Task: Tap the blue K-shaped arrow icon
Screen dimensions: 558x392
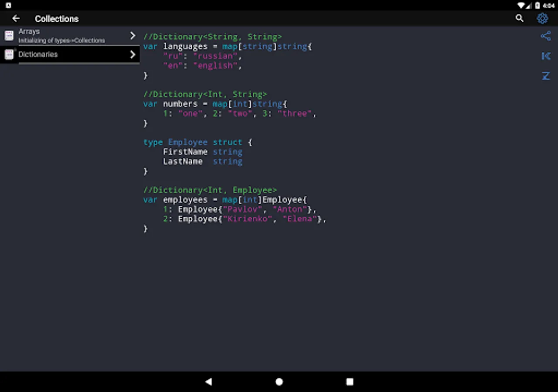Action: [546, 56]
